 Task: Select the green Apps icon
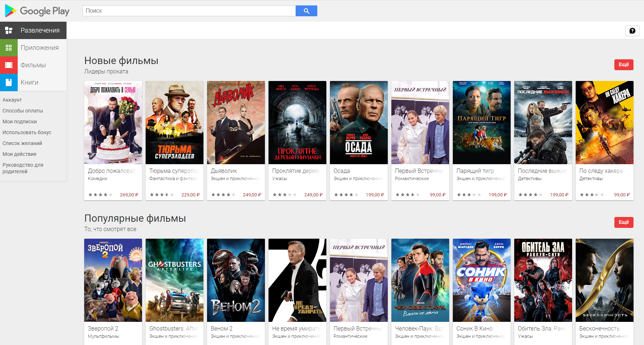coord(9,48)
